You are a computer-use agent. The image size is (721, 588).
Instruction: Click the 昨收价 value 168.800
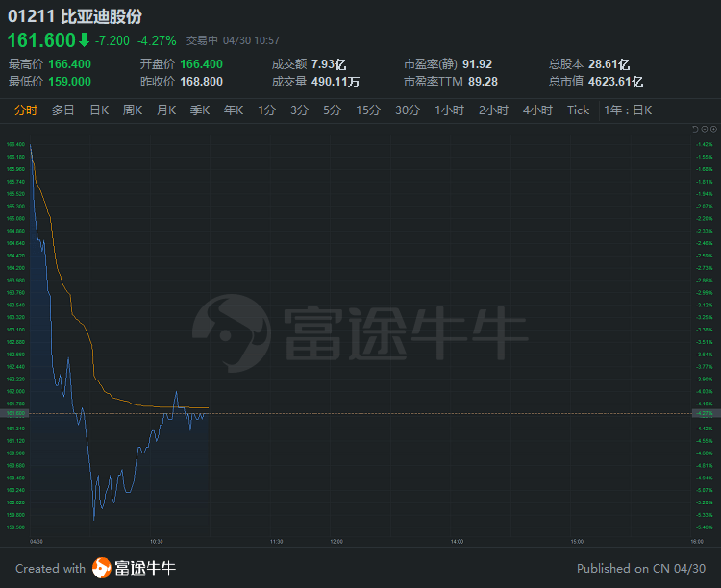(x=202, y=82)
